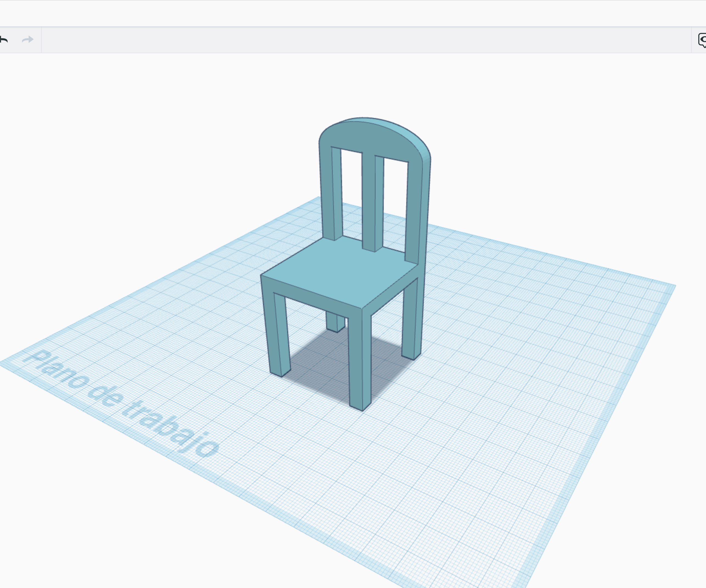Click the left opening between backrest slats
The image size is (706, 588).
tap(352, 195)
